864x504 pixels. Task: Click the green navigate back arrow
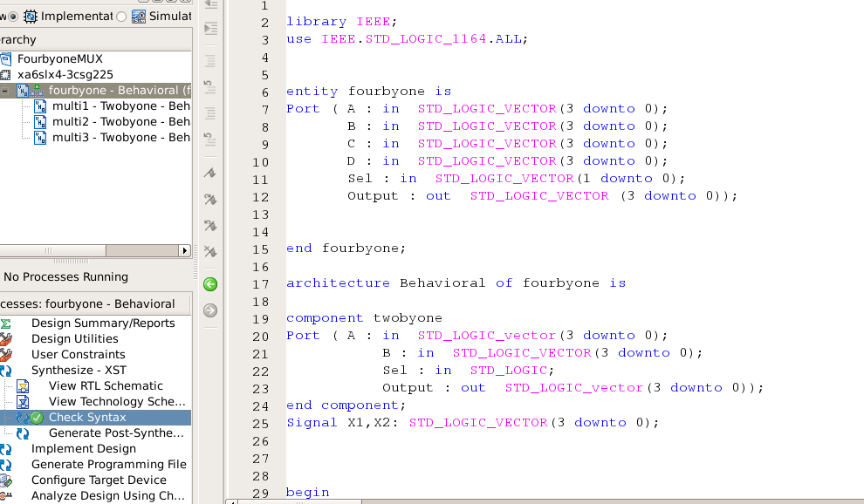click(x=210, y=284)
